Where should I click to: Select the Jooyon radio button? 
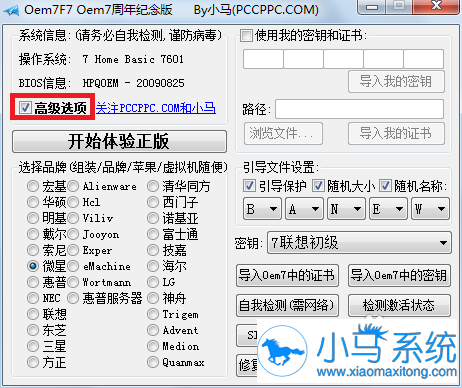pos(73,234)
